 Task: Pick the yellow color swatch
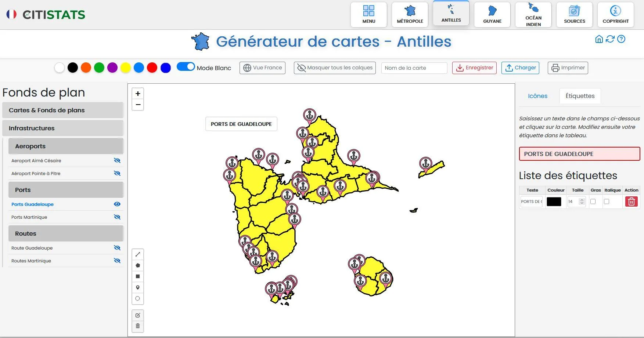[x=126, y=68]
